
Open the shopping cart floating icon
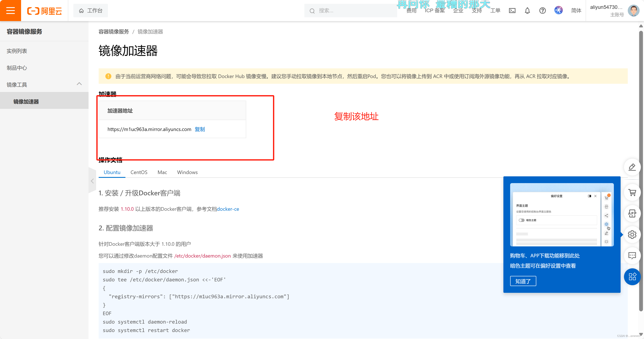click(632, 192)
